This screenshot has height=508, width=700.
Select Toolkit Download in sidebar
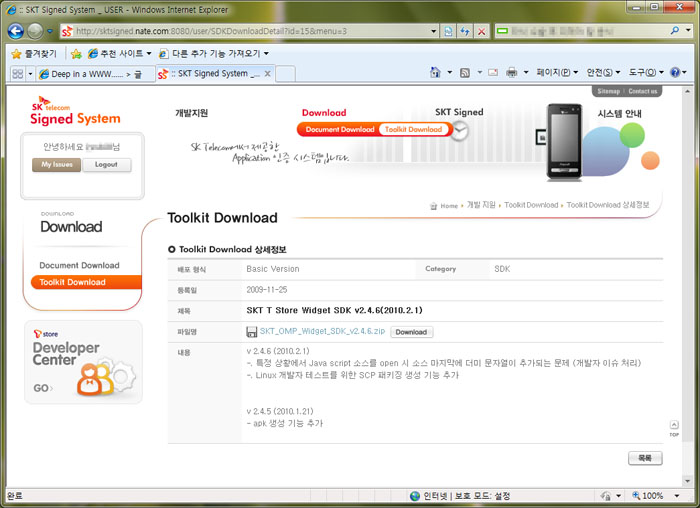(86, 282)
